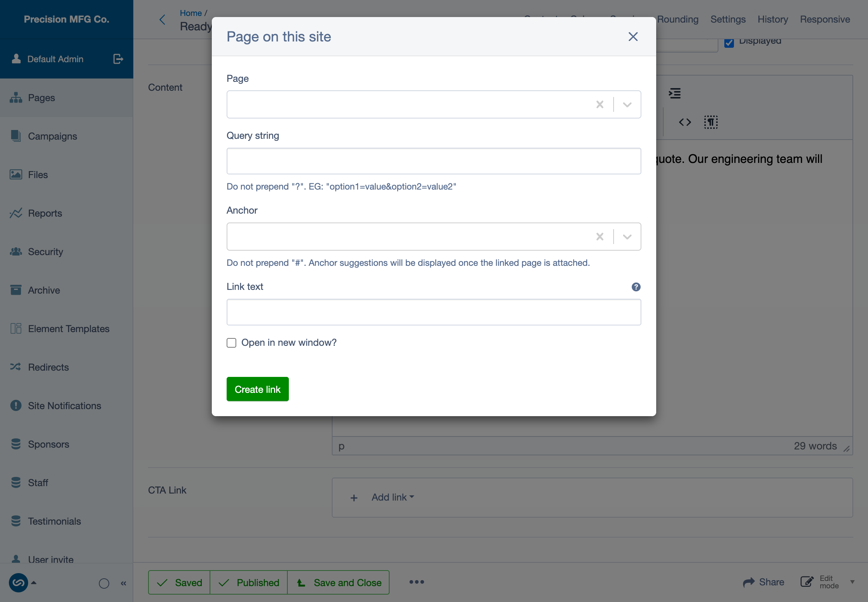Click the increase indent editor icon

pos(674,93)
